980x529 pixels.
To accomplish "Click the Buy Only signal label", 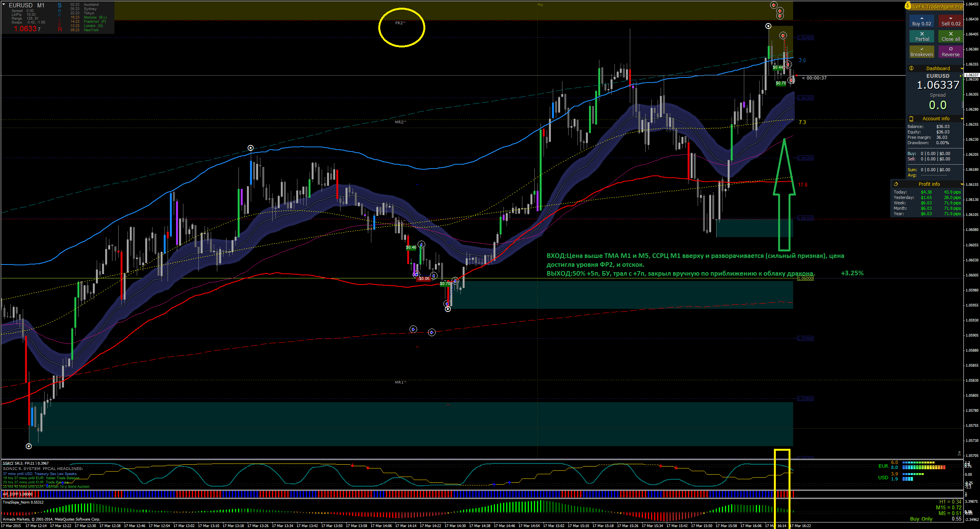I will 921,519.
